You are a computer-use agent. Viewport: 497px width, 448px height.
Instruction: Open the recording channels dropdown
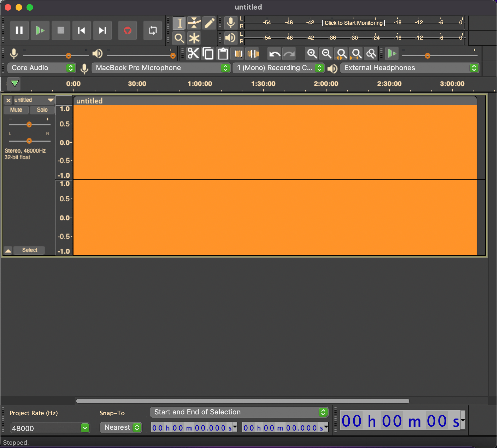pos(278,68)
